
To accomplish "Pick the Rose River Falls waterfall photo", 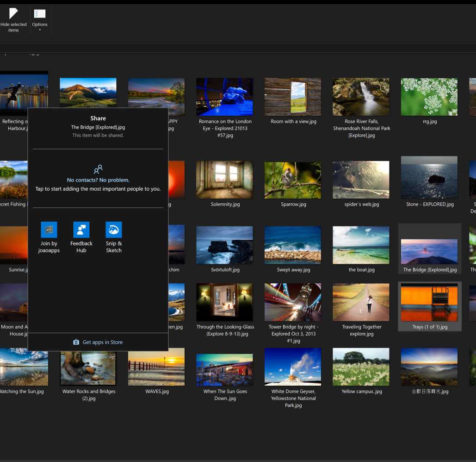I will tap(361, 96).
